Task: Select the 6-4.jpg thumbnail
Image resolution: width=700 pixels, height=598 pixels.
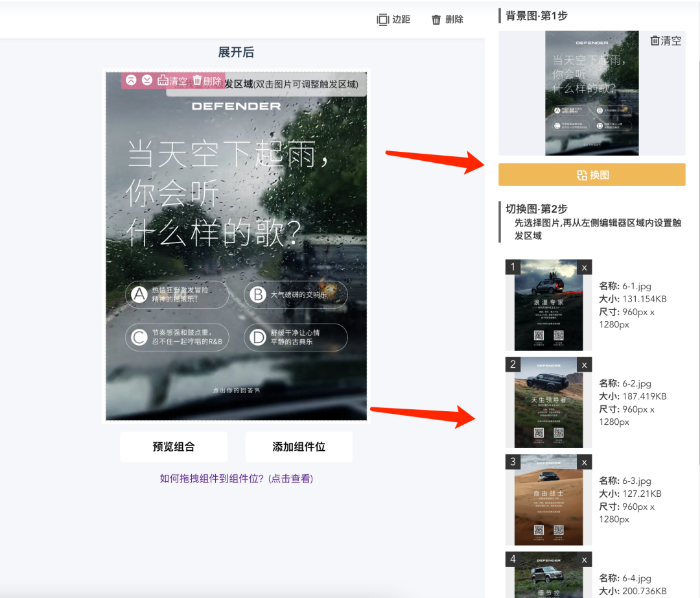Action: coord(549,575)
